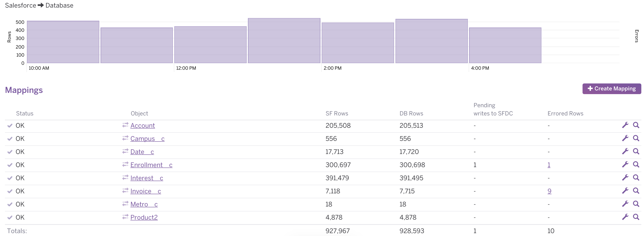Click the wrench icon for Account mapping
Screen dimensions: 644x236
[625, 125]
